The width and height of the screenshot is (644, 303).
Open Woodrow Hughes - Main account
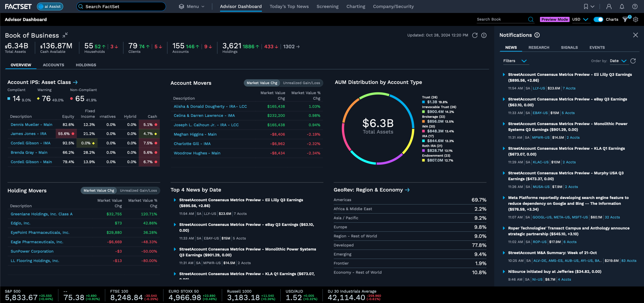pyautogui.click(x=197, y=153)
